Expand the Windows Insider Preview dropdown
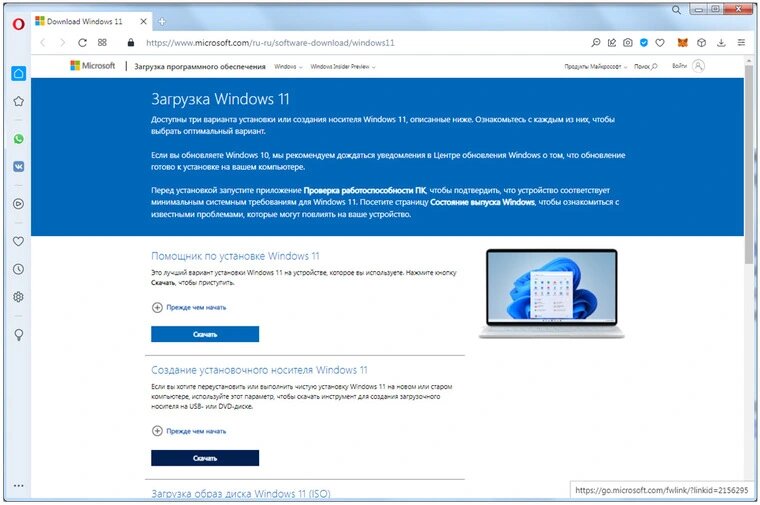This screenshot has width=760, height=505. (x=343, y=66)
